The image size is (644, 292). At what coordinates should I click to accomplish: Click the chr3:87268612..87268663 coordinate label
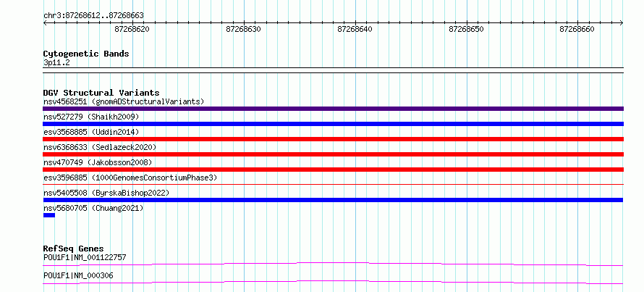click(x=93, y=16)
